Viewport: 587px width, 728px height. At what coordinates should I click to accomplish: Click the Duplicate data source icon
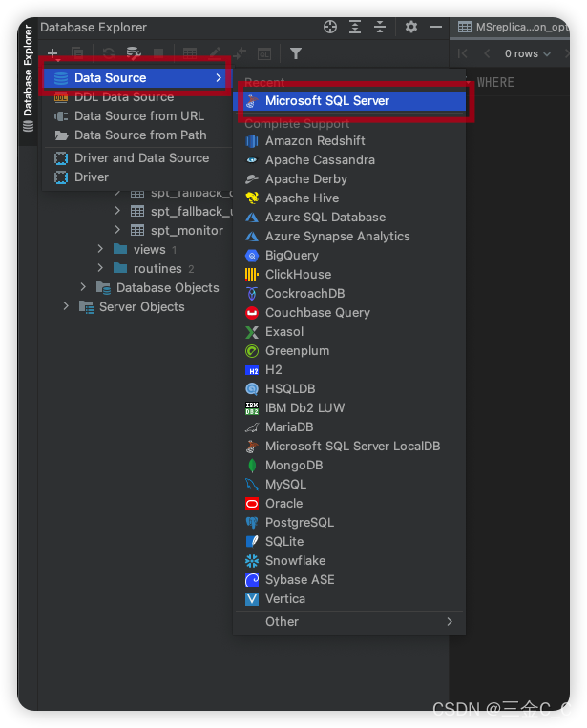click(x=77, y=53)
